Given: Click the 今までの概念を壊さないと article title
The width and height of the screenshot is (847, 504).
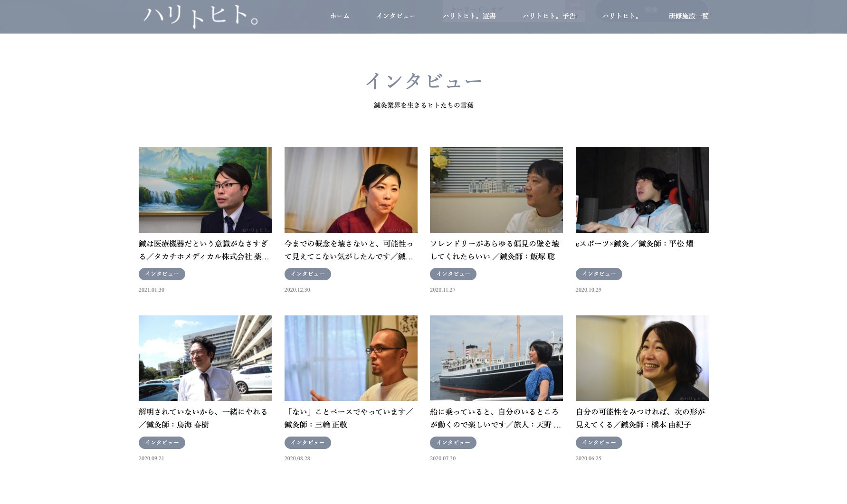Looking at the screenshot, I should 349,250.
